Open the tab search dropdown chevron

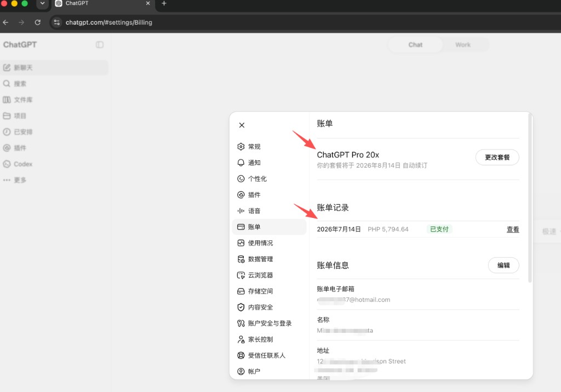tap(42, 4)
